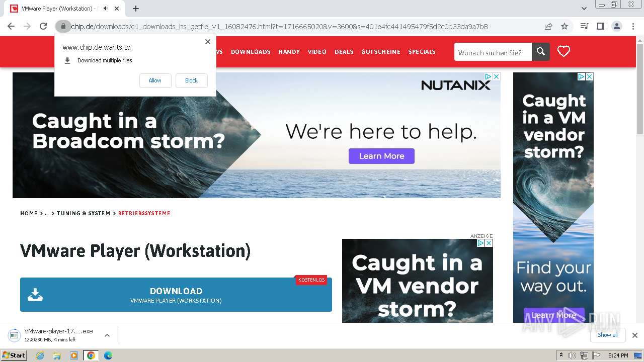The image size is (644, 362).
Task: Click the heart favorites icon
Action: pos(563,51)
